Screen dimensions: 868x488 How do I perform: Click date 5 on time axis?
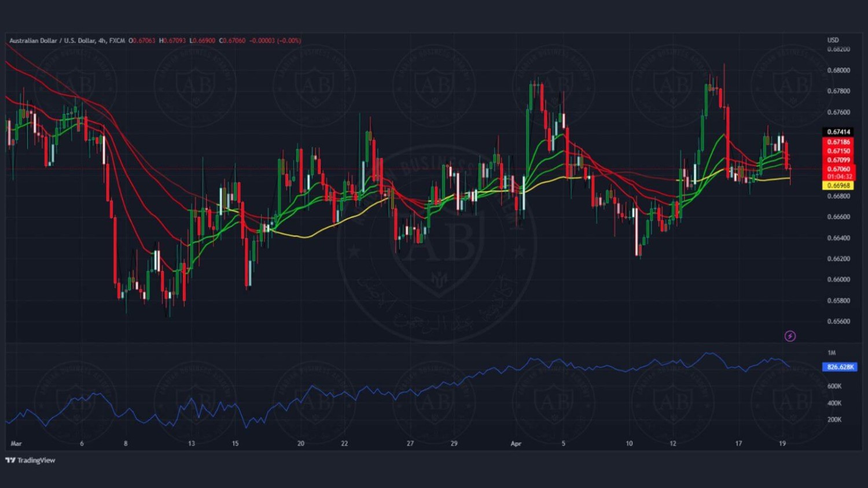click(x=563, y=443)
